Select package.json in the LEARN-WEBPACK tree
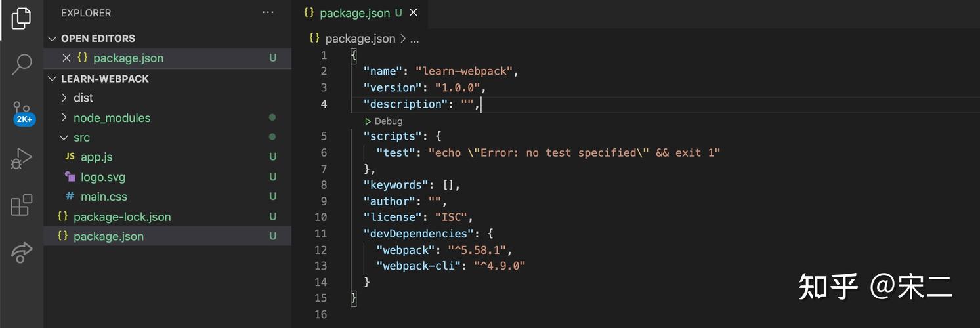 click(167, 236)
